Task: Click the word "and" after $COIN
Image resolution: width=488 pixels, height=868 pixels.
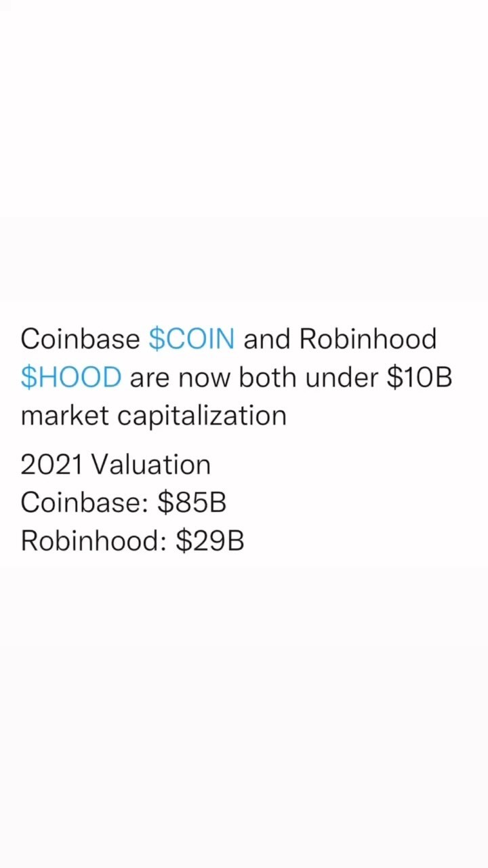Action: [x=267, y=339]
